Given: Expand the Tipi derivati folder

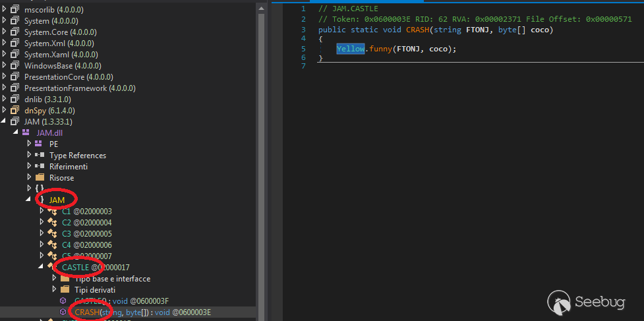Looking at the screenshot, I should 54,289.
